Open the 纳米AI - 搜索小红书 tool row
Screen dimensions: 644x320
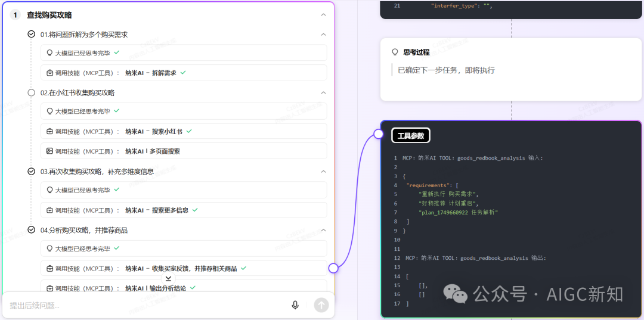[x=184, y=131]
